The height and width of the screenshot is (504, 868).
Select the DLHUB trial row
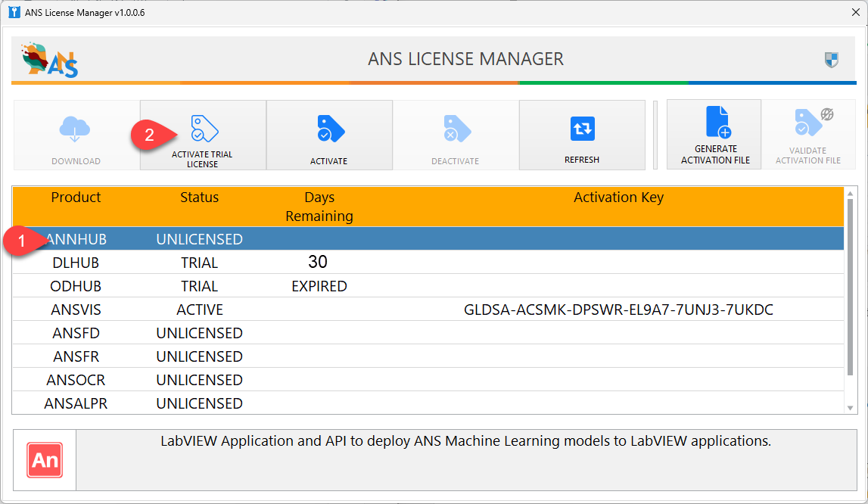pyautogui.click(x=76, y=263)
